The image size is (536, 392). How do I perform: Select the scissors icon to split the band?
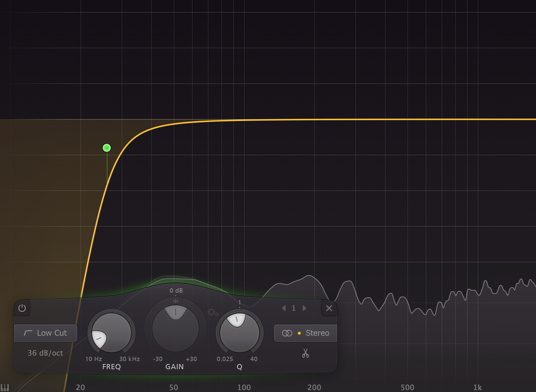[x=305, y=353]
